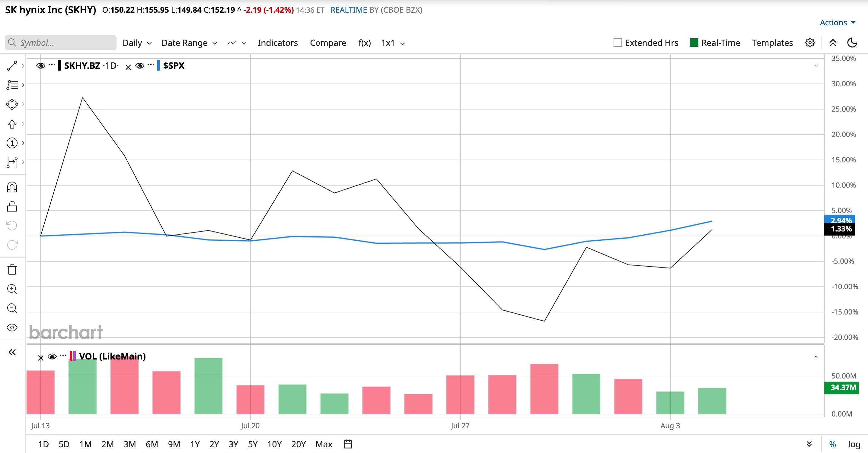This screenshot has height=453, width=868.
Task: Enable the Extended Hrs checkbox
Action: [x=617, y=43]
